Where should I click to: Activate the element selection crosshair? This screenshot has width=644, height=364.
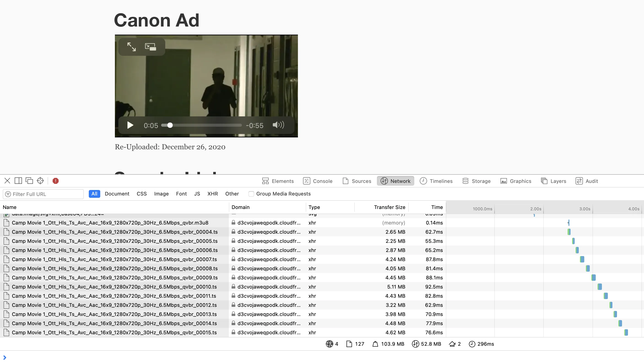40,181
